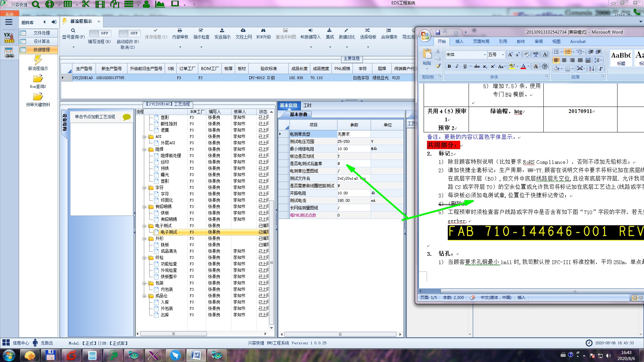
Task: Apply the red font color in Word
Action: tap(523, 66)
